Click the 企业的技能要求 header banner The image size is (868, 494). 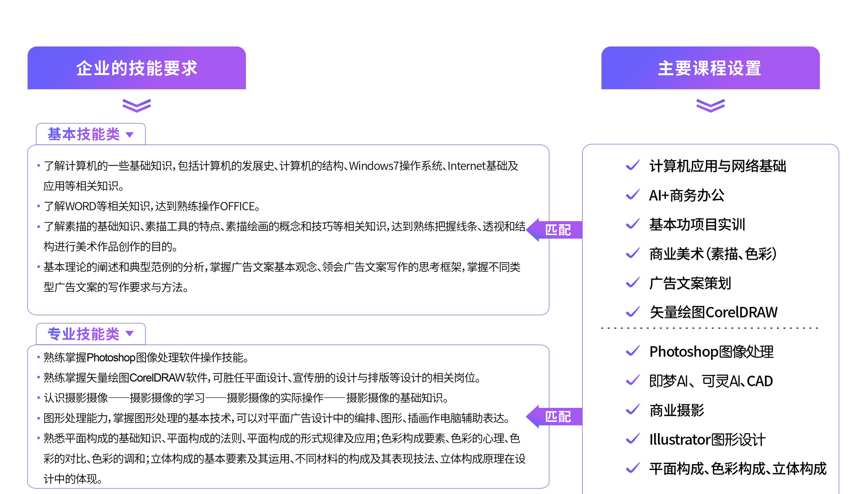(137, 68)
